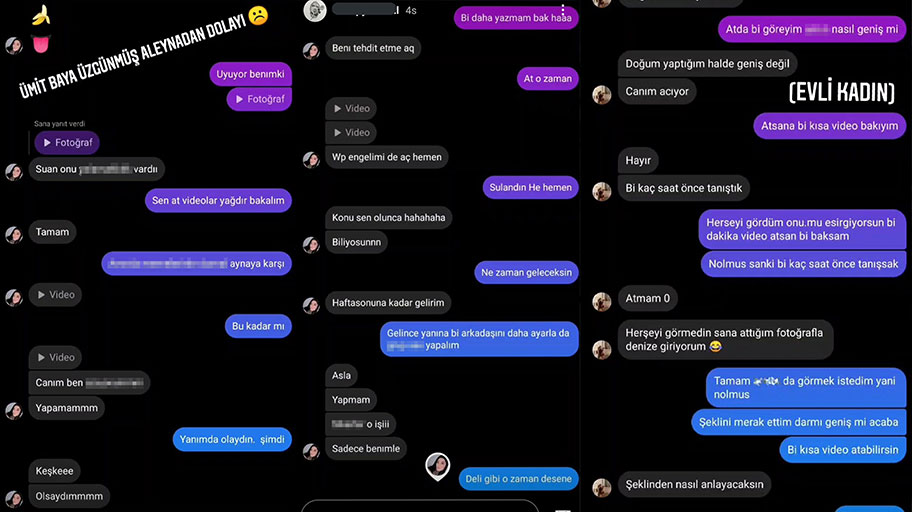Tap the seen-indicator avatar above 'Deli gibi o zaman desene'
Screen dimensions: 912x512
[x=437, y=466]
